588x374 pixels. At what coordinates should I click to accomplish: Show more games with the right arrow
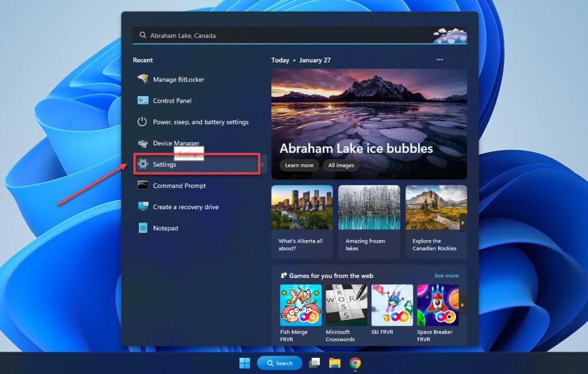pos(463,305)
